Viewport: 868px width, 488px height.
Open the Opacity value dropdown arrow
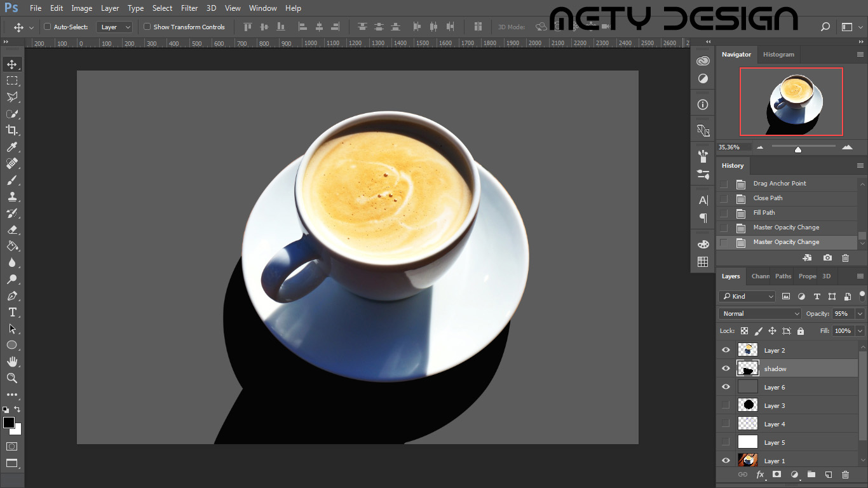pyautogui.click(x=860, y=313)
